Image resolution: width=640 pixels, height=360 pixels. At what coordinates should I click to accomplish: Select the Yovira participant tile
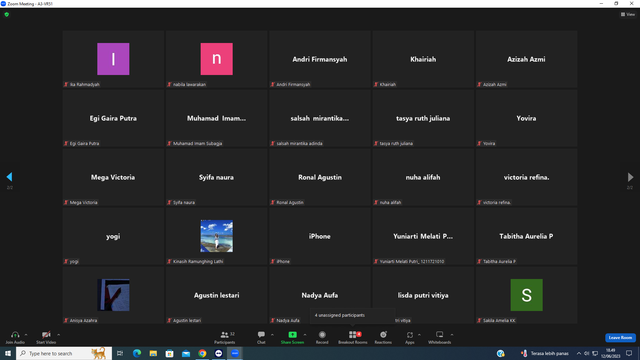coord(526,118)
